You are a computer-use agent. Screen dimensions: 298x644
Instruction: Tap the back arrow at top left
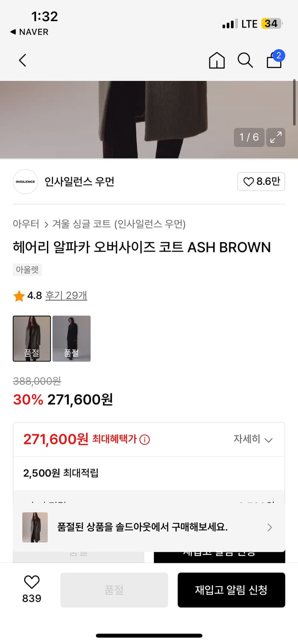[22, 60]
